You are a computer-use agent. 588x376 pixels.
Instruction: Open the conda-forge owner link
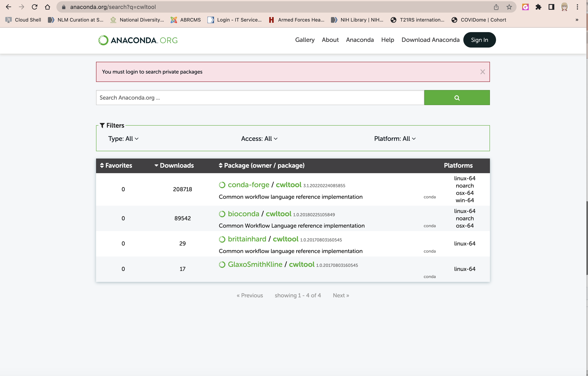[248, 185]
